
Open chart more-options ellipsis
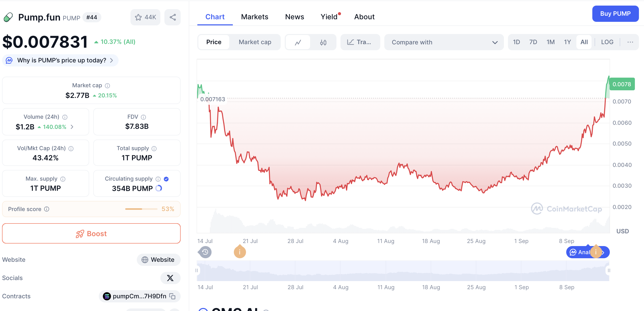tap(630, 42)
